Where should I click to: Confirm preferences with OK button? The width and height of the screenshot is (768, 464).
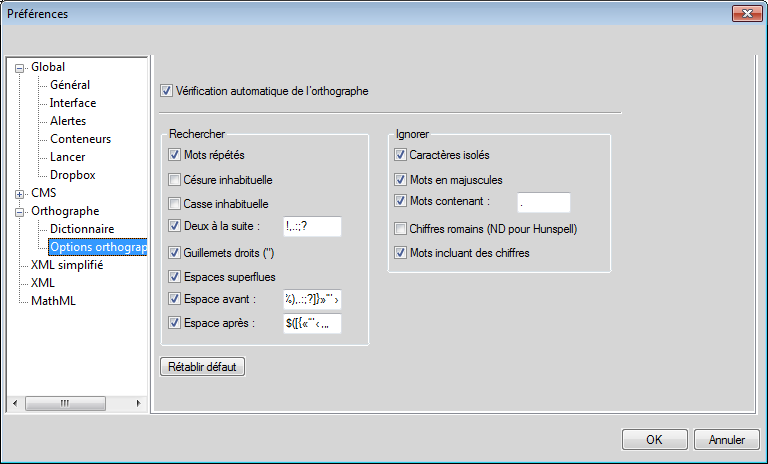coord(654,439)
